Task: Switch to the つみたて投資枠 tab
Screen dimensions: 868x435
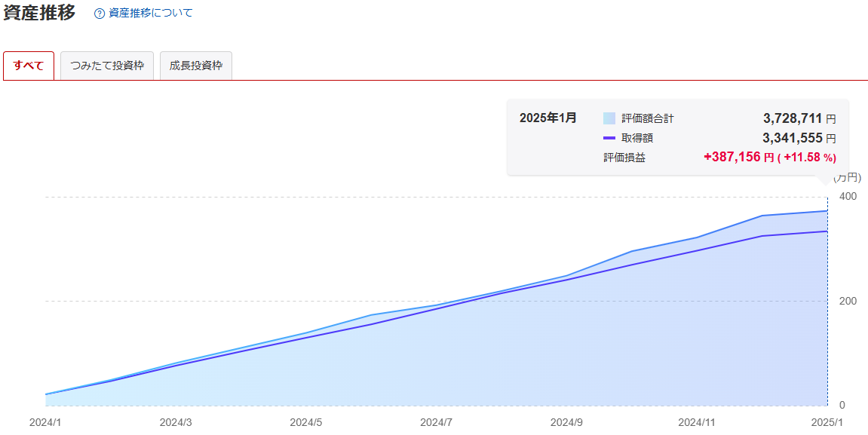Action: coord(107,66)
